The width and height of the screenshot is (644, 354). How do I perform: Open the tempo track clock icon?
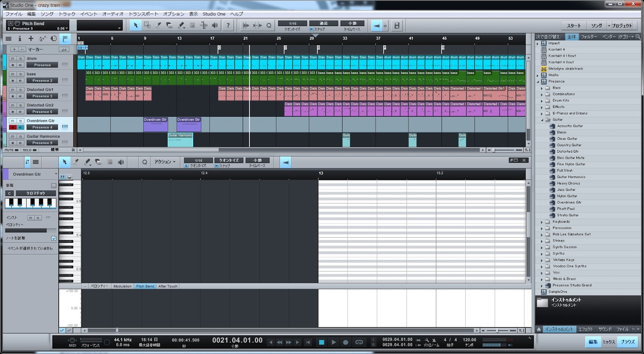[54, 39]
